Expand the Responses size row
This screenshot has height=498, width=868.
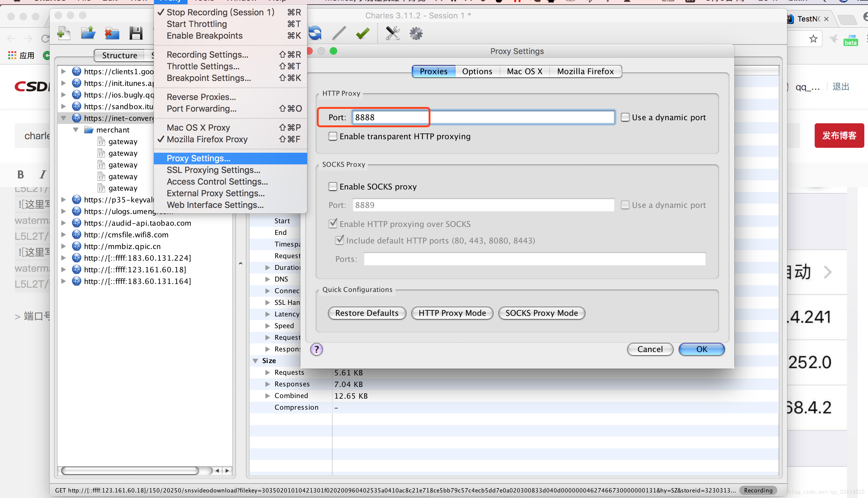tap(268, 384)
